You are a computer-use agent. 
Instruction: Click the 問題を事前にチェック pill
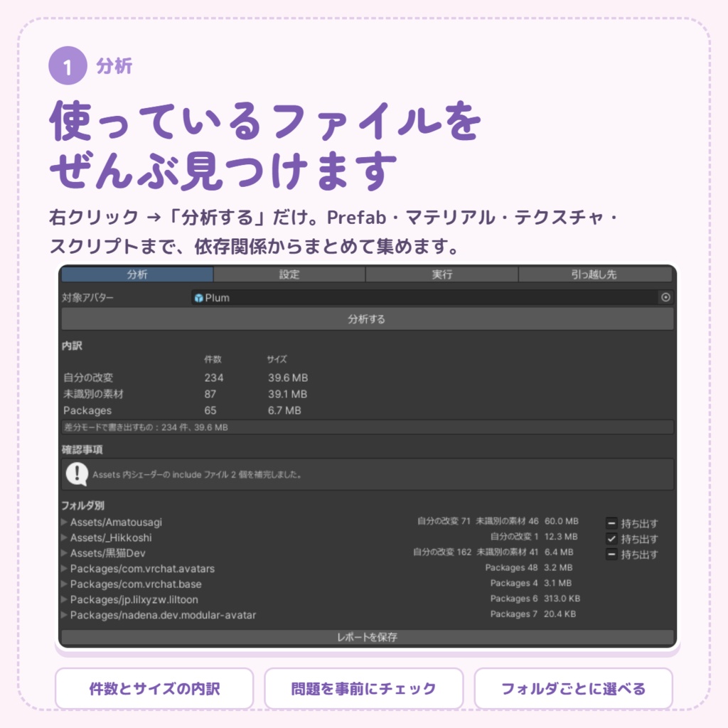[x=363, y=688]
